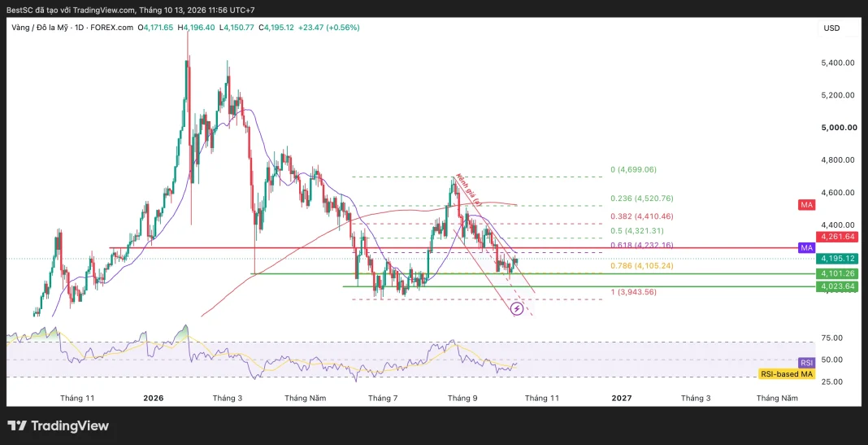Click the purple lightning bolt event icon
Viewport: 868px width, 445px height.
[516, 308]
